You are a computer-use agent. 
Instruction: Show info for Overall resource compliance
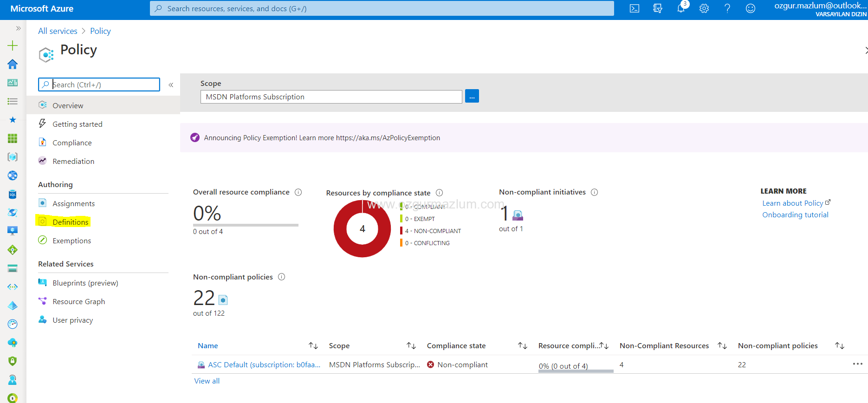pos(298,192)
